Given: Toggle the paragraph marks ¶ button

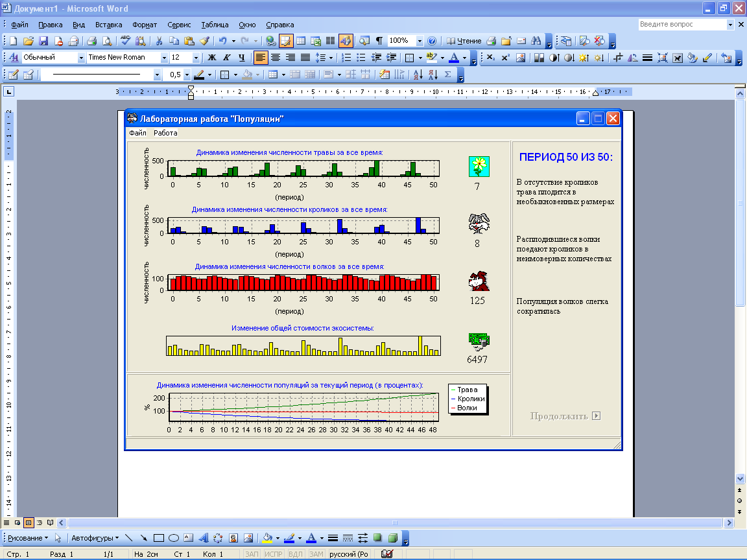Looking at the screenshot, I should tap(379, 41).
